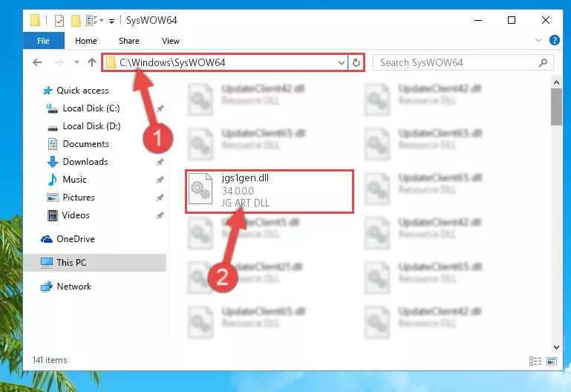Viewport: 571px width, 392px height.
Task: Click the 141 items status text
Action: 50,360
